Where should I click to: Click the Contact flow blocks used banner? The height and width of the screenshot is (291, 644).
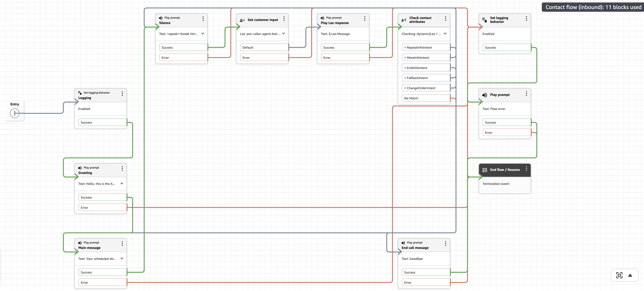click(x=593, y=7)
